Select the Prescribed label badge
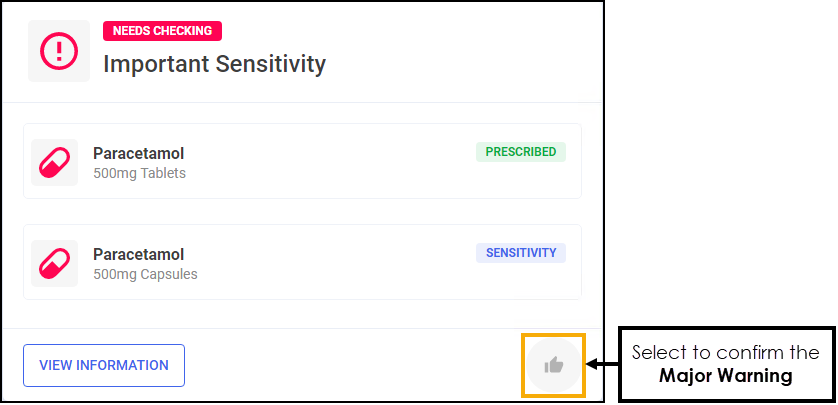The height and width of the screenshot is (405, 838). pos(520,152)
